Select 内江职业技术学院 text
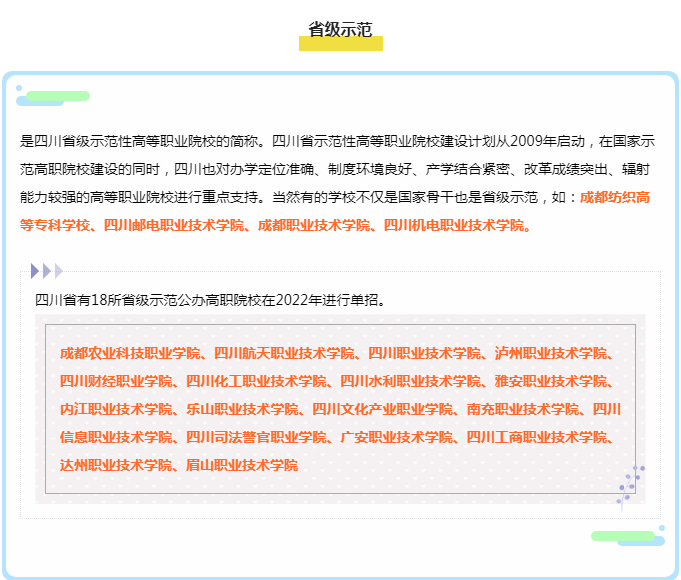681x580 pixels. pos(116,409)
